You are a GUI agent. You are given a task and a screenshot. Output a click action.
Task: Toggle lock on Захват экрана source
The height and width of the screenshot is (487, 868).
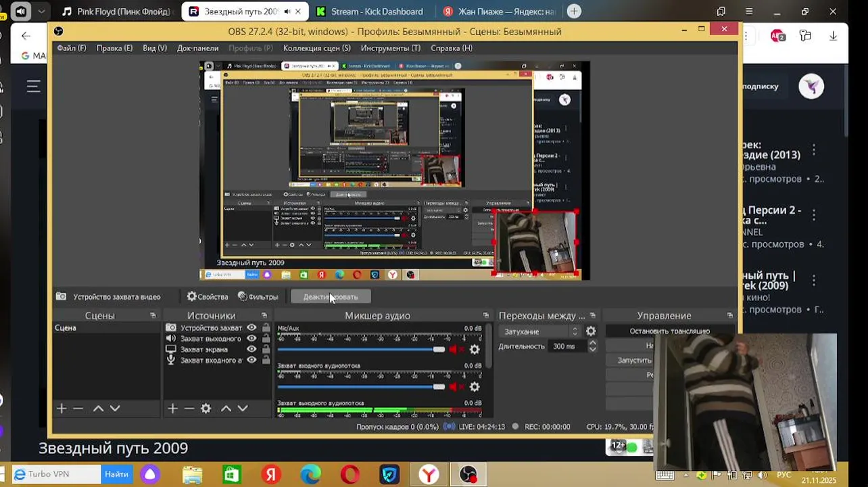point(266,349)
